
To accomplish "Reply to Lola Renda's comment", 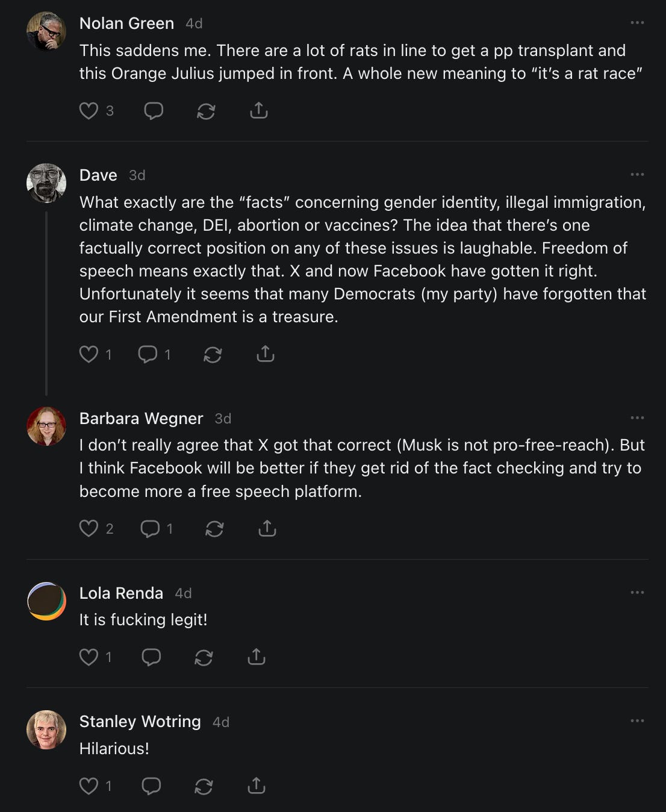I will [x=151, y=657].
